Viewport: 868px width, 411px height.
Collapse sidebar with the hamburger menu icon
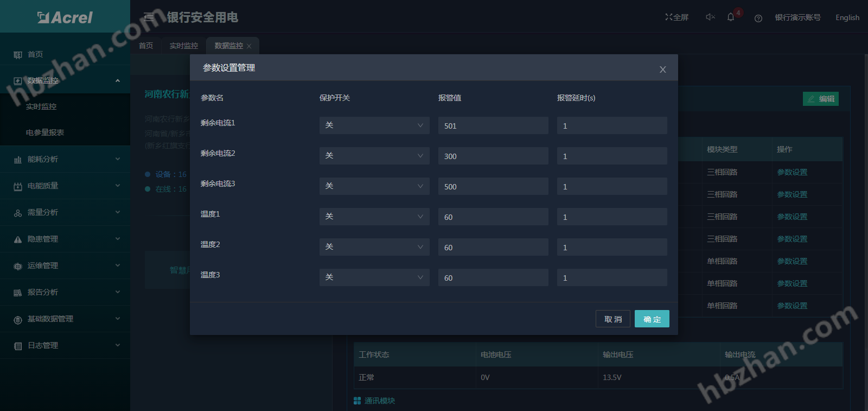coord(149,17)
